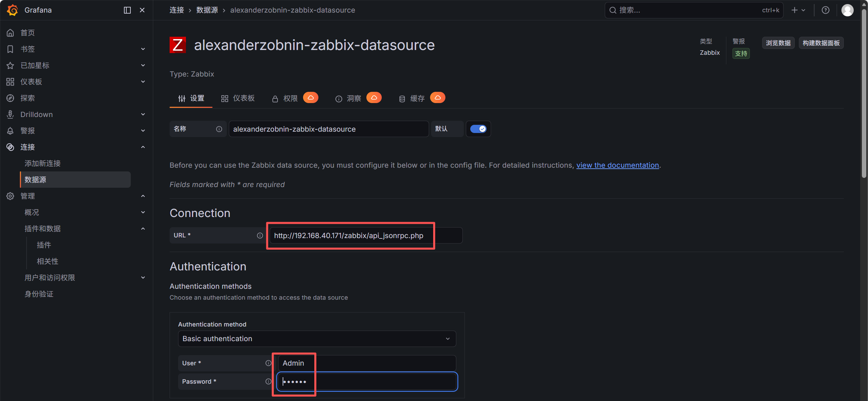The image size is (868, 401).
Task: Click the 支持 alerting supported badge
Action: tap(741, 53)
